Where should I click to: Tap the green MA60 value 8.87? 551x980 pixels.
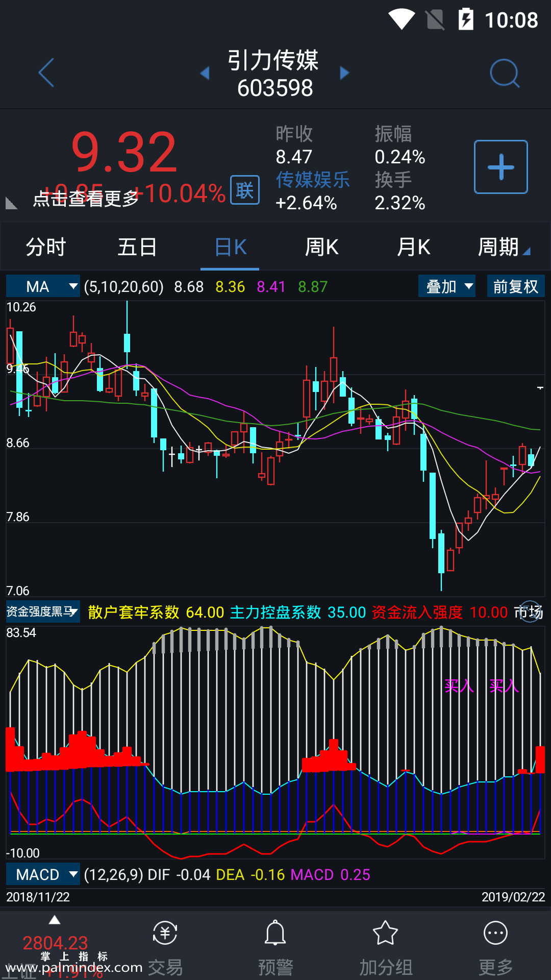(x=313, y=287)
